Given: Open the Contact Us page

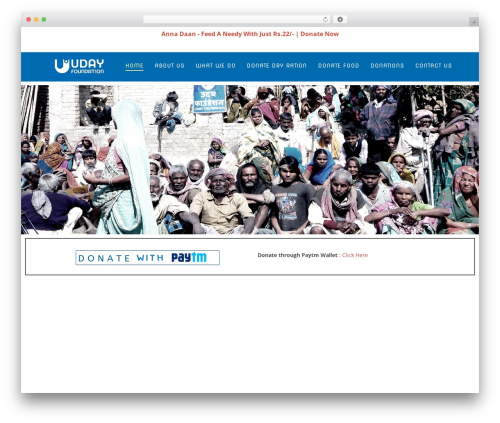Looking at the screenshot, I should pos(433,66).
